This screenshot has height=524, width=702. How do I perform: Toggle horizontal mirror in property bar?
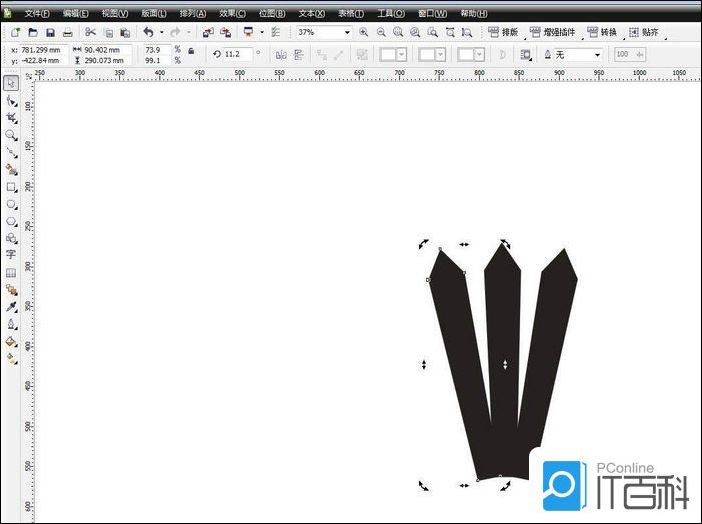point(281,55)
